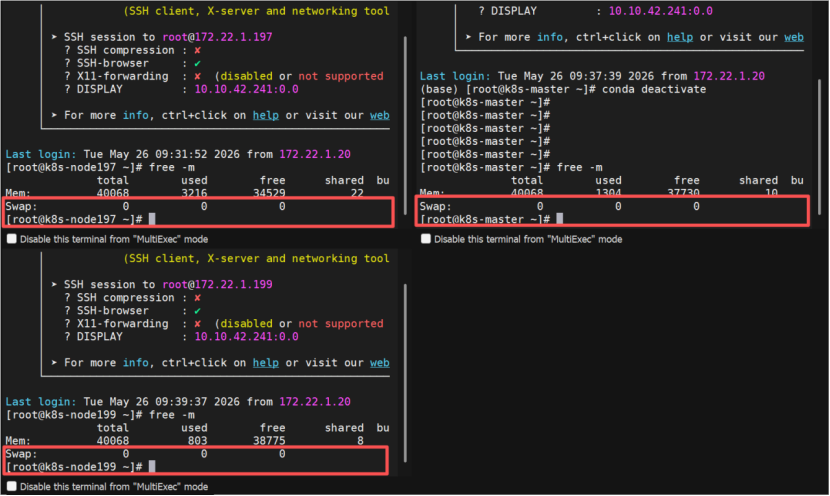Click the k8s-node199 command prompt cursor line
Viewport: 830px width, 496px height.
click(80, 466)
